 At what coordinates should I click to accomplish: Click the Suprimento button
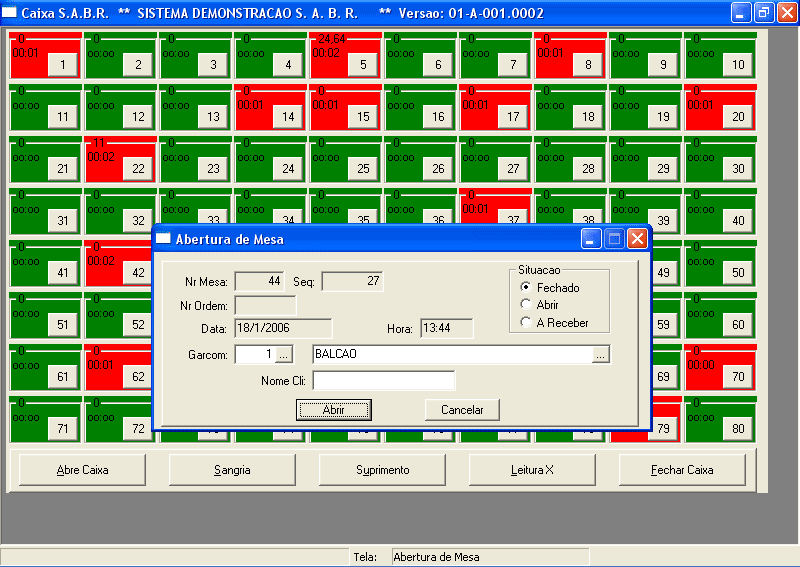[x=382, y=470]
